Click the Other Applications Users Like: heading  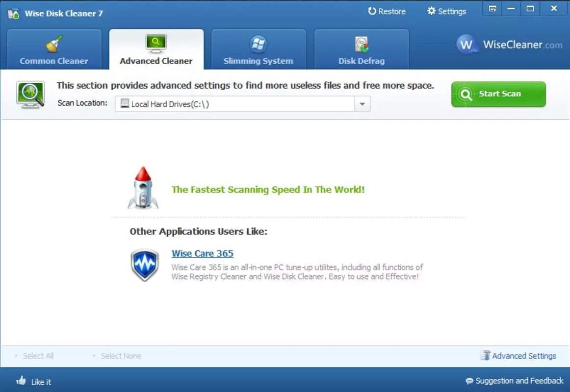click(199, 231)
